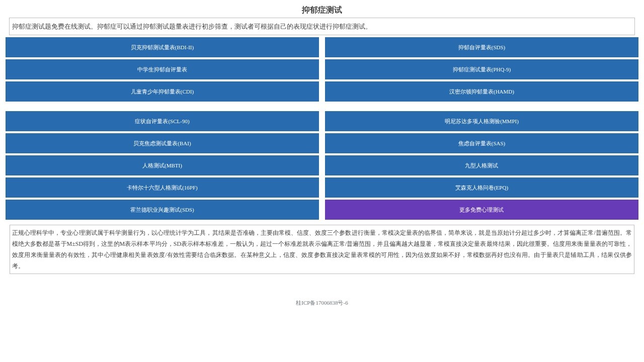
Task: Select the 霍兰德职业兴趣测试(SDS) test
Action: click(162, 210)
